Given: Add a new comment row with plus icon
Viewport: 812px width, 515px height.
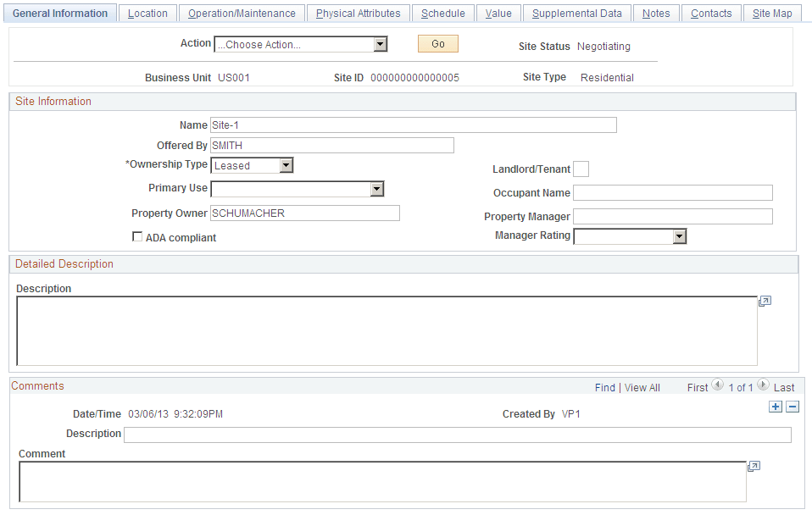Looking at the screenshot, I should click(x=776, y=407).
